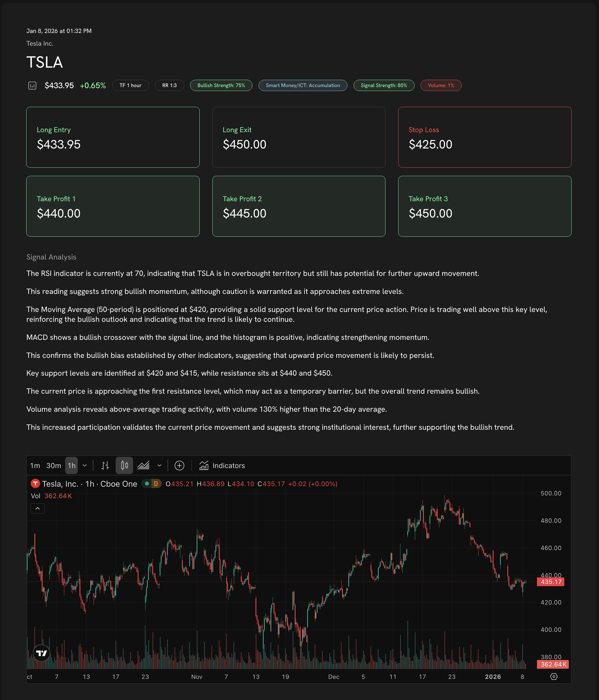Click the red 435.17 price label
Screen dimensions: 599x700
[x=550, y=582]
